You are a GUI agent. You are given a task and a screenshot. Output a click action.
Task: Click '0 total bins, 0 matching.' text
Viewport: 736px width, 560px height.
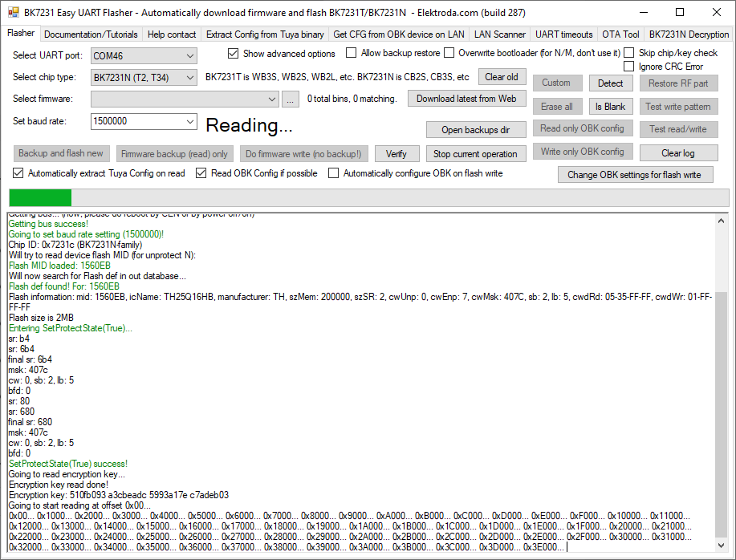pos(352,99)
